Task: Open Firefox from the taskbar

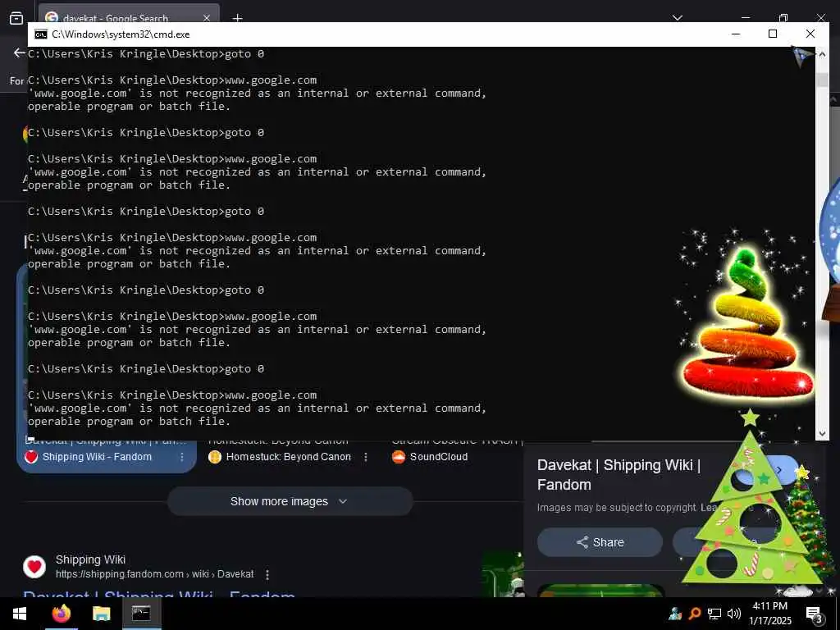Action: 62,614
